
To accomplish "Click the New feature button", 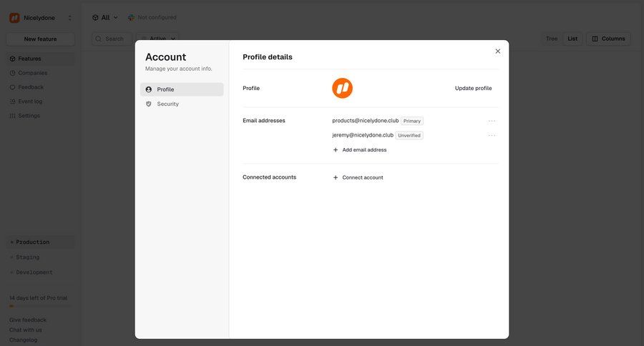I will [x=40, y=39].
